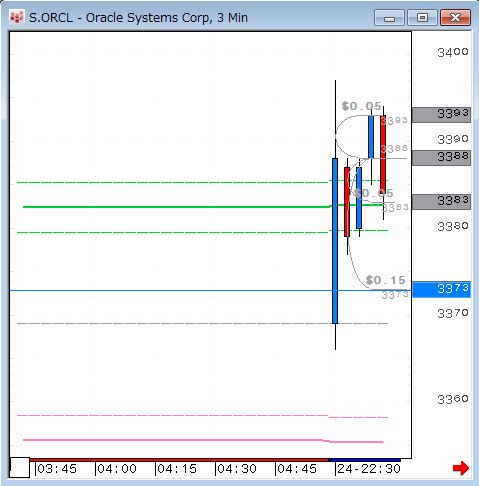Click the 24-22:30 time axis label
Image resolution: width=479 pixels, height=486 pixels.
pos(369,469)
